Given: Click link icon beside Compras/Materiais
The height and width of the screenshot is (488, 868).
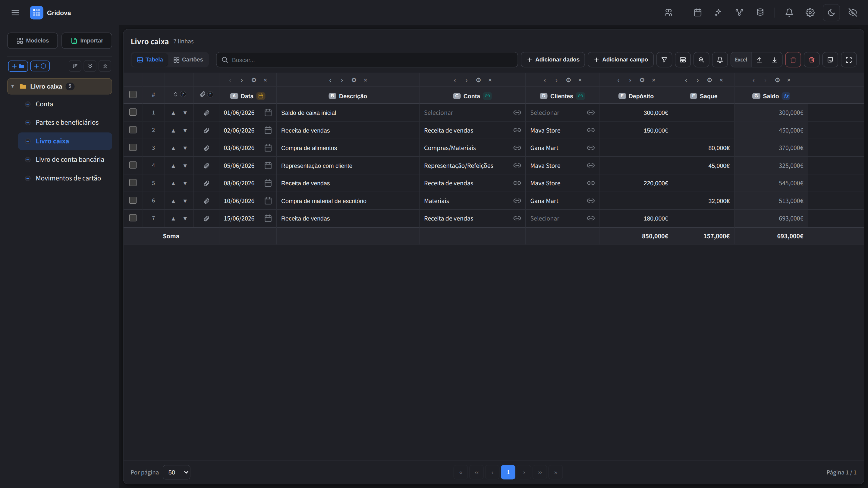Looking at the screenshot, I should coord(517,148).
